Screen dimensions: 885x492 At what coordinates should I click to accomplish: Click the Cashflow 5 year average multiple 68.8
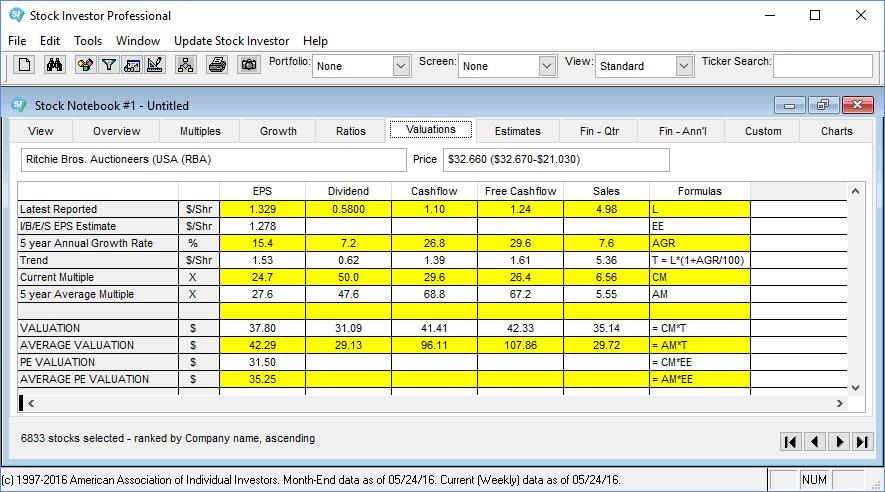434,294
